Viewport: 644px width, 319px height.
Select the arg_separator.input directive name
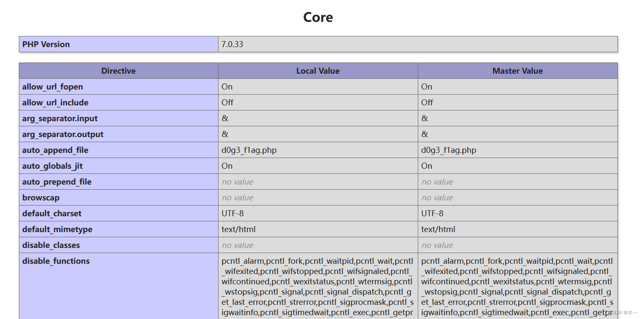pos(59,118)
